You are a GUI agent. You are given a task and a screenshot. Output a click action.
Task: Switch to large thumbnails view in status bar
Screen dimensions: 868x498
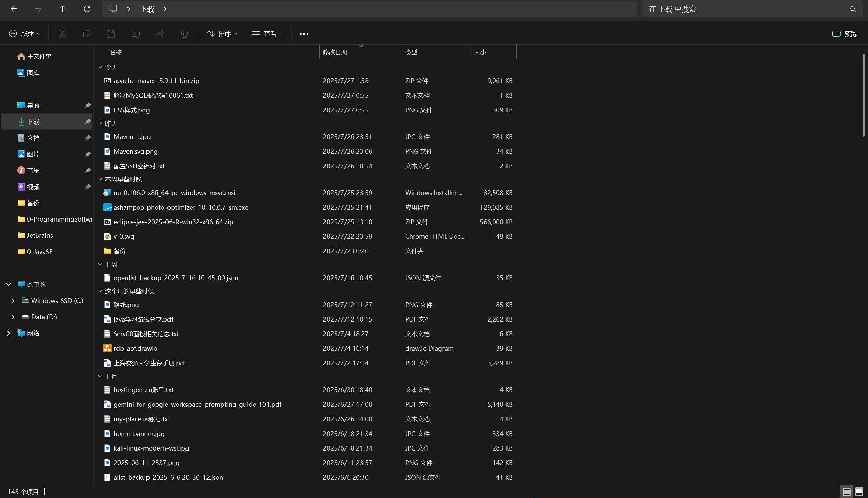click(x=859, y=492)
